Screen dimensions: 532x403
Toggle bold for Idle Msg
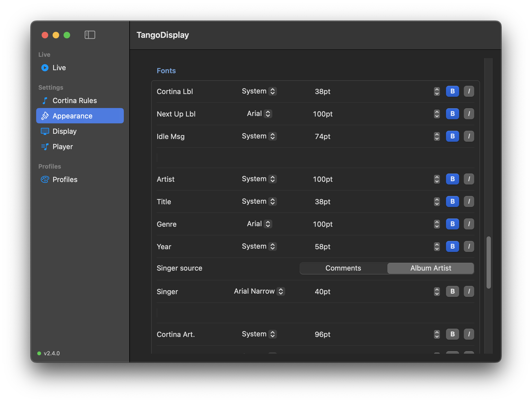tap(453, 136)
